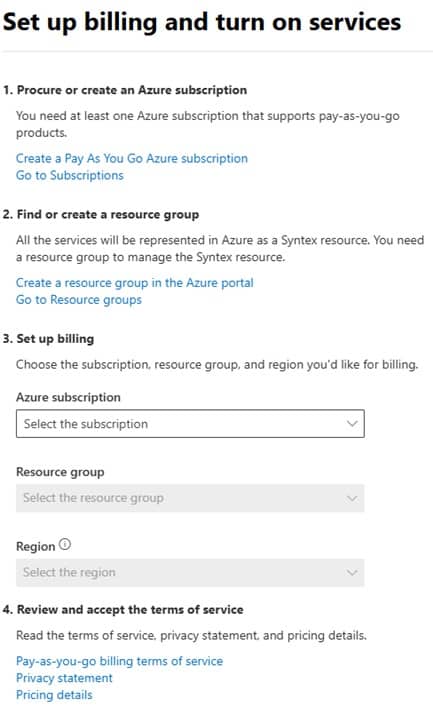The image size is (433, 707).
Task: Open the Pricing details link
Action: point(54,695)
